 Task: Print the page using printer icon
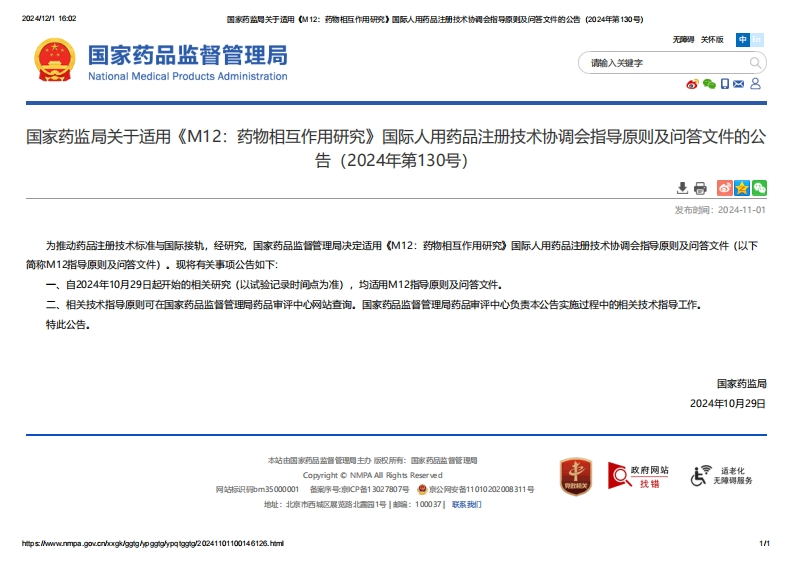[x=700, y=188]
